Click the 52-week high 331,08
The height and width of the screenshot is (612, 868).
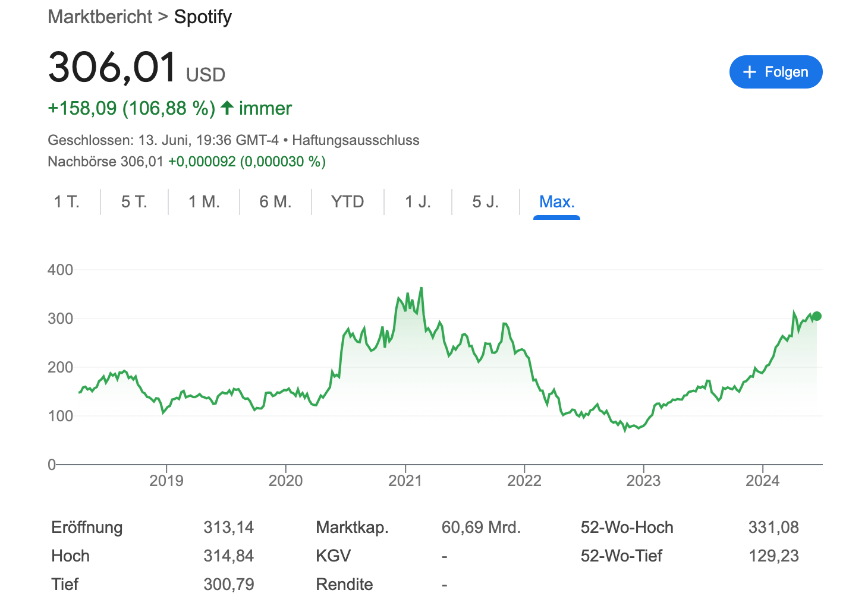(x=773, y=528)
